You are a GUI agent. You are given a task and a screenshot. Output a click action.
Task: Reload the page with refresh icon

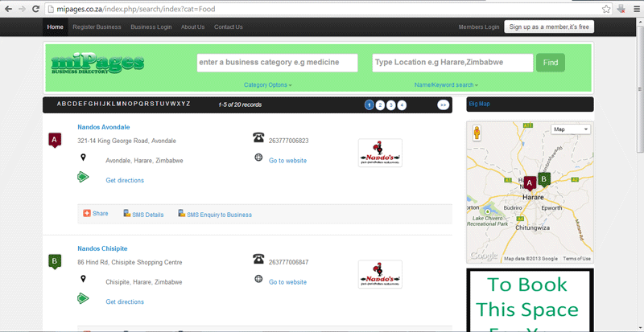[35, 9]
